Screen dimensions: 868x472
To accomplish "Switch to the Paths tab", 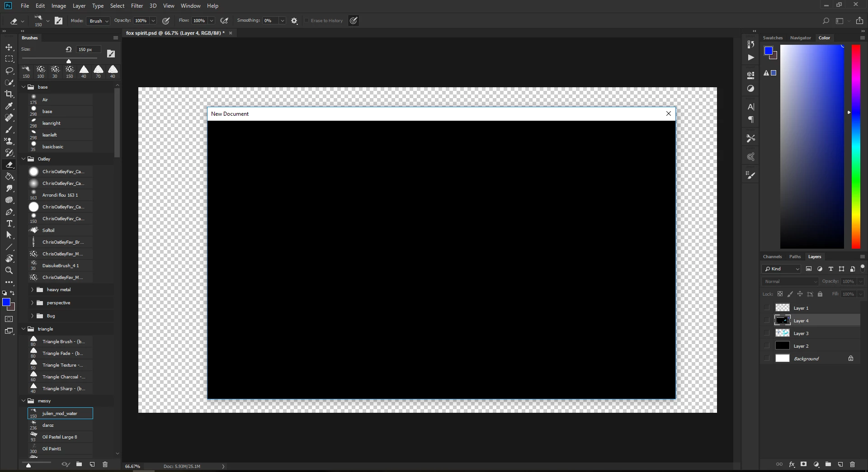I will tap(795, 257).
